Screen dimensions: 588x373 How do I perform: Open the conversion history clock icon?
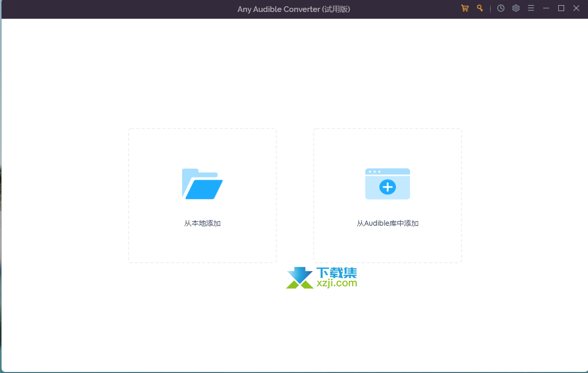pos(501,8)
